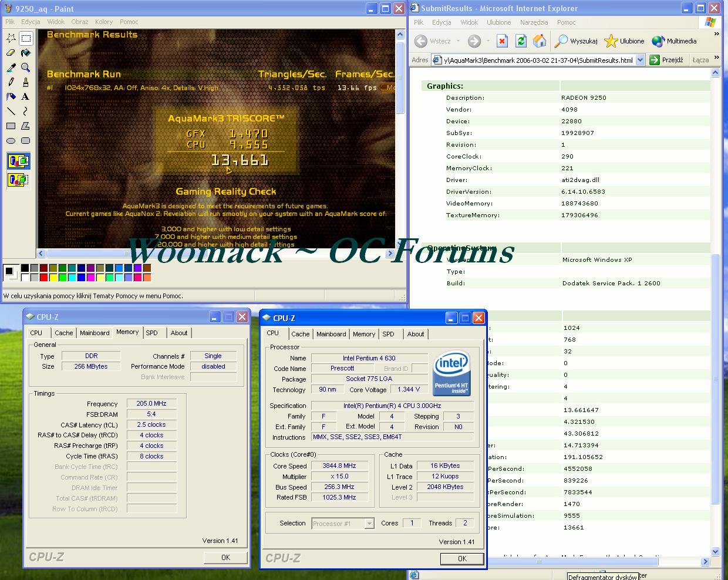Image resolution: width=728 pixels, height=580 pixels.
Task: Expand the address bar dropdown in Internet Explorer
Action: click(x=640, y=60)
